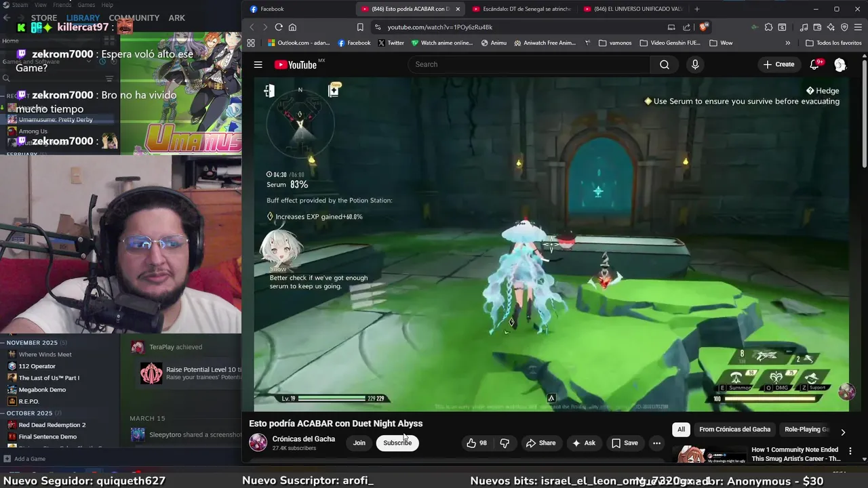Open a new browser tab
This screenshot has width=868, height=488.
tap(696, 9)
